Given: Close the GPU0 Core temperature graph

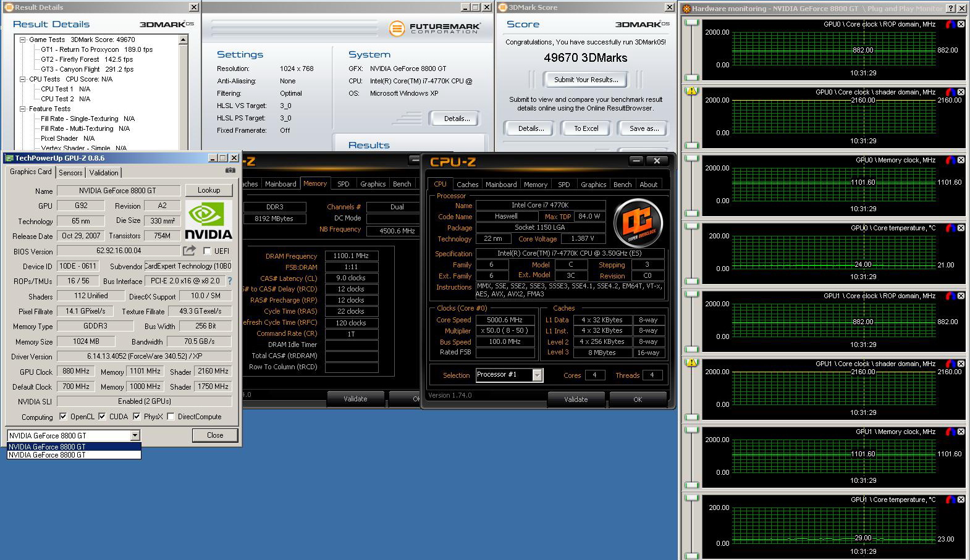Looking at the screenshot, I should [961, 228].
